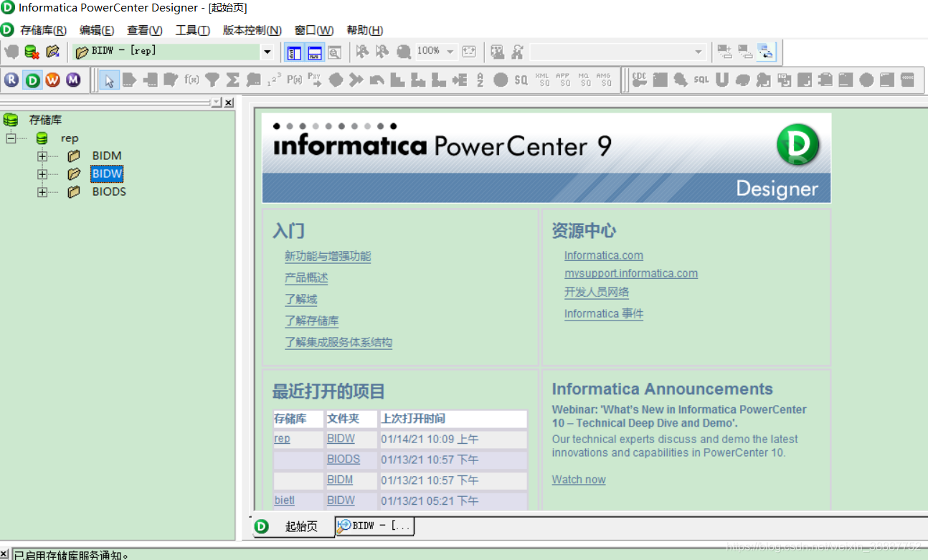
Task: Pick the SQL transformation icon
Action: tap(701, 80)
